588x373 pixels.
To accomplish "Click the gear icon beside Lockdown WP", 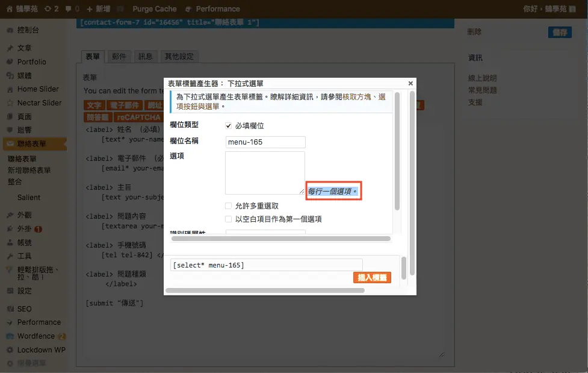I will [x=10, y=350].
